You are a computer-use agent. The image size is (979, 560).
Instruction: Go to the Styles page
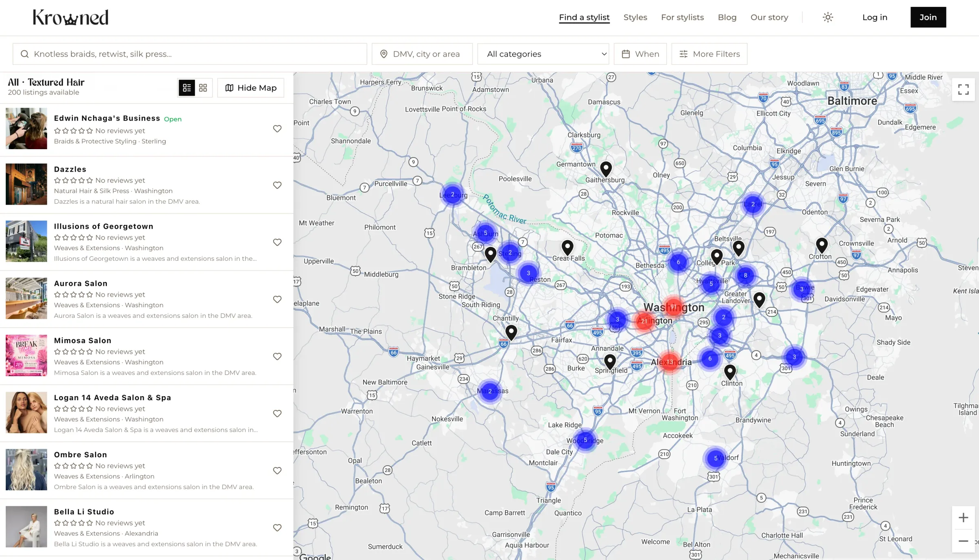(x=635, y=17)
